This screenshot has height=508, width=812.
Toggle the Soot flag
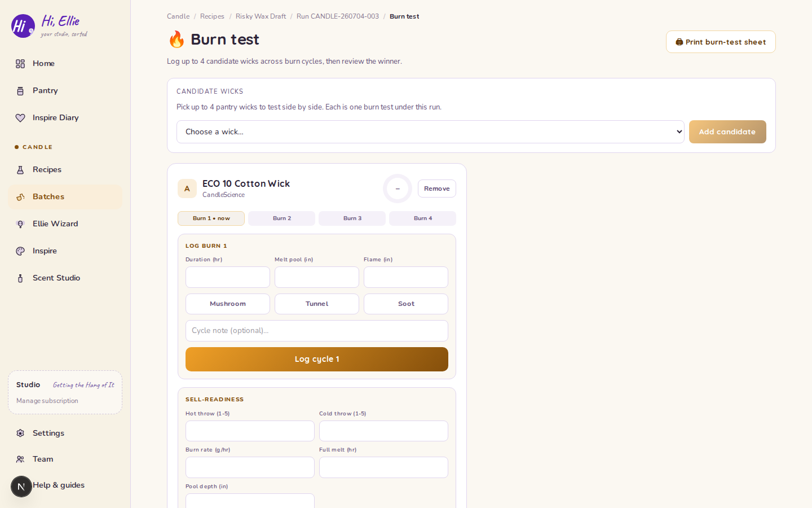pos(406,304)
